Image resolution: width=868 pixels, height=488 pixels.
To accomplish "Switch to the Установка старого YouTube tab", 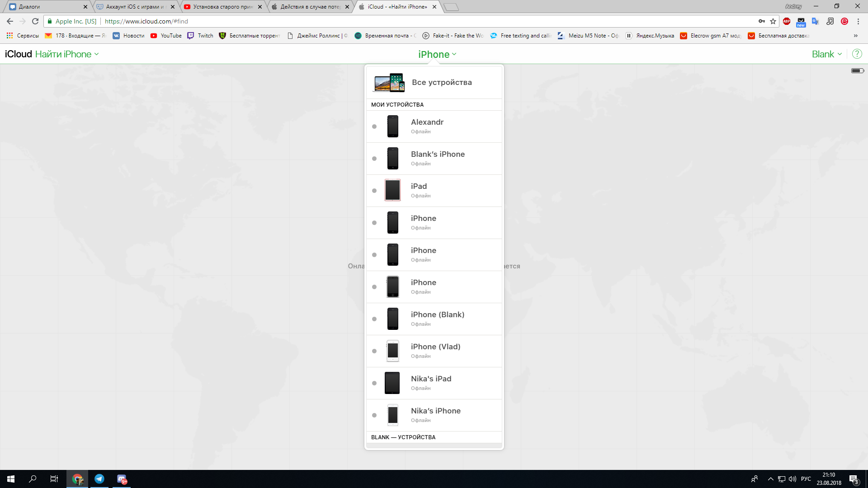I will [x=222, y=7].
